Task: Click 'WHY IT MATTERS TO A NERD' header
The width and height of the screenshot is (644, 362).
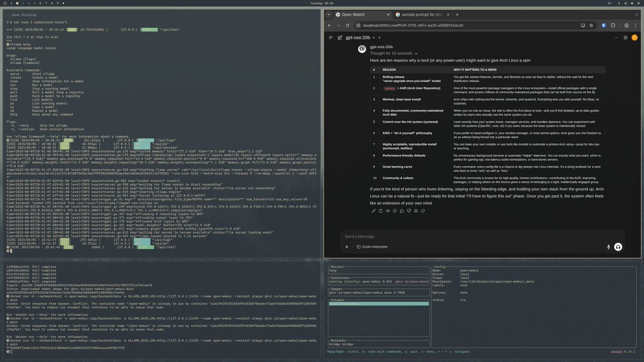Action: click(480, 70)
